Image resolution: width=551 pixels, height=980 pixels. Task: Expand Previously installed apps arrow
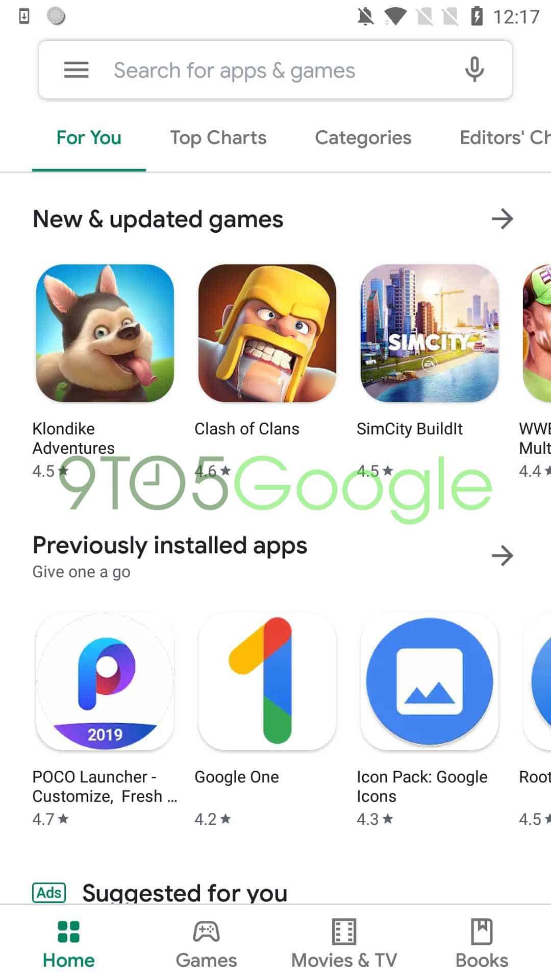503,555
